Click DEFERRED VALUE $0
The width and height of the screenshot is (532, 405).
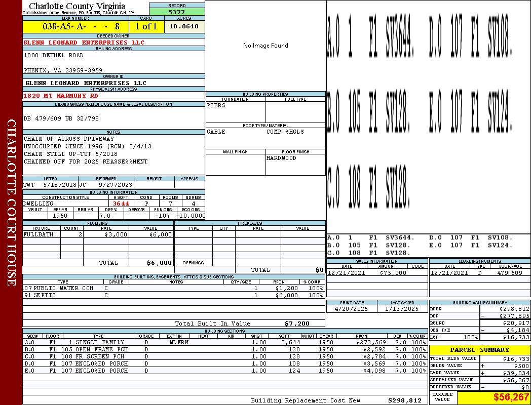point(525,387)
